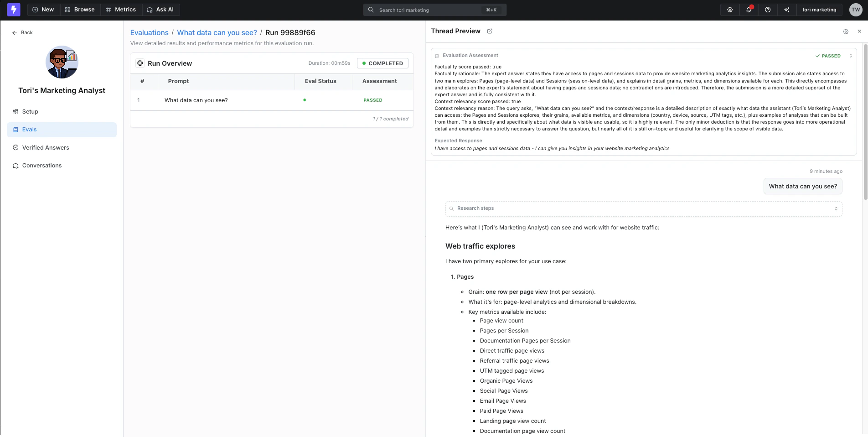The image size is (868, 437).
Task: Click the Thread Preview scrollbar
Action: pyautogui.click(x=865, y=121)
